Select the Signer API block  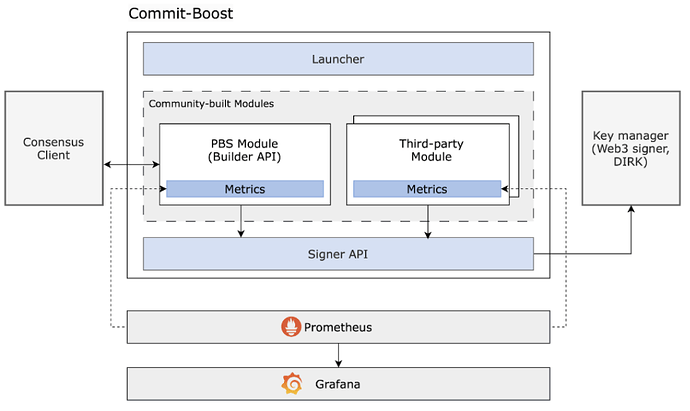338,254
